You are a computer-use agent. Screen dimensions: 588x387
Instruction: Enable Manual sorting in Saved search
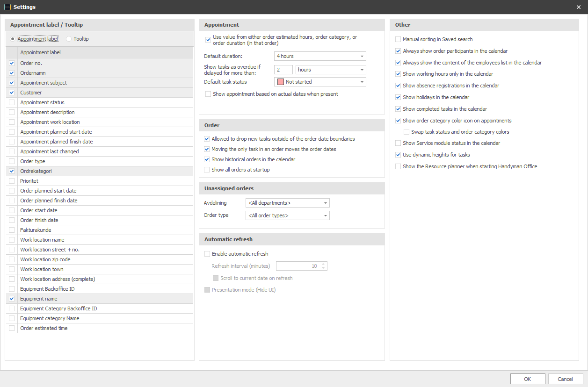coord(398,39)
